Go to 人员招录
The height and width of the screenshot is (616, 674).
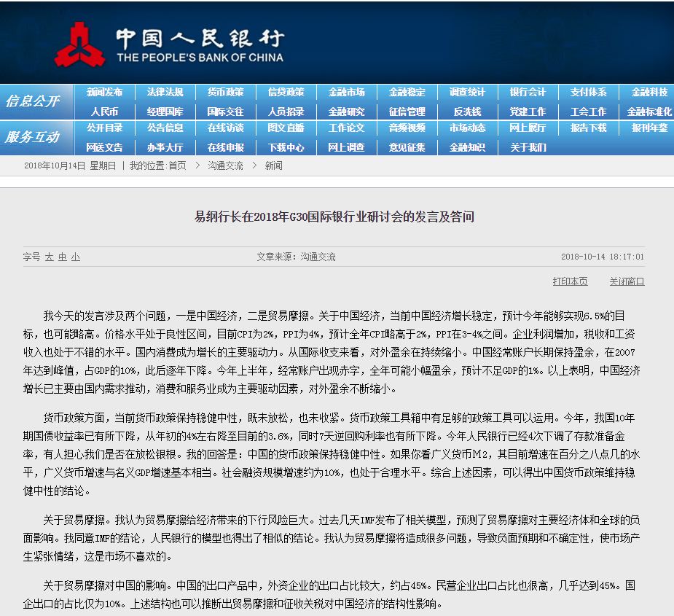tap(286, 112)
